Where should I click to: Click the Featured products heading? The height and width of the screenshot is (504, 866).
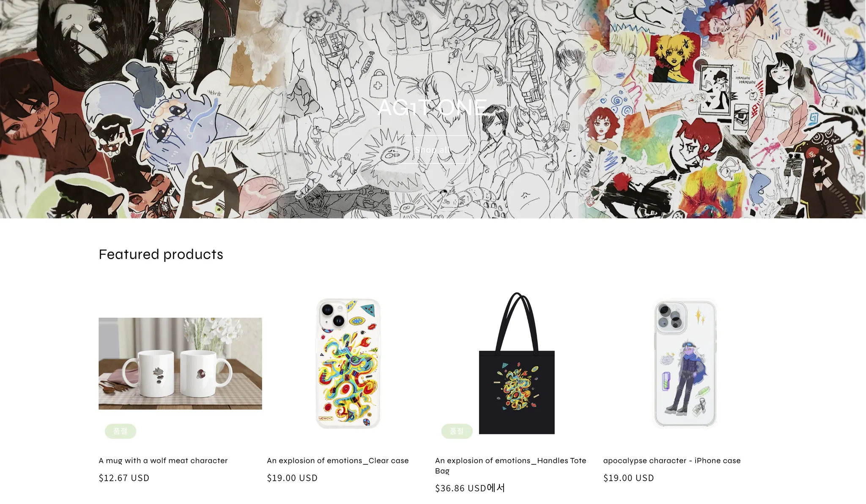tap(161, 254)
